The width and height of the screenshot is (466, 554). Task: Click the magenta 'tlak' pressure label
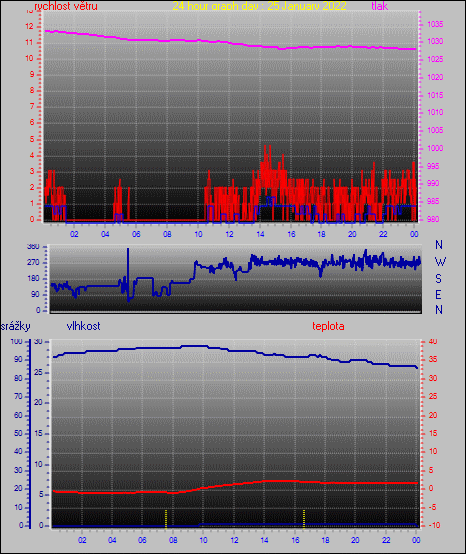tap(379, 6)
